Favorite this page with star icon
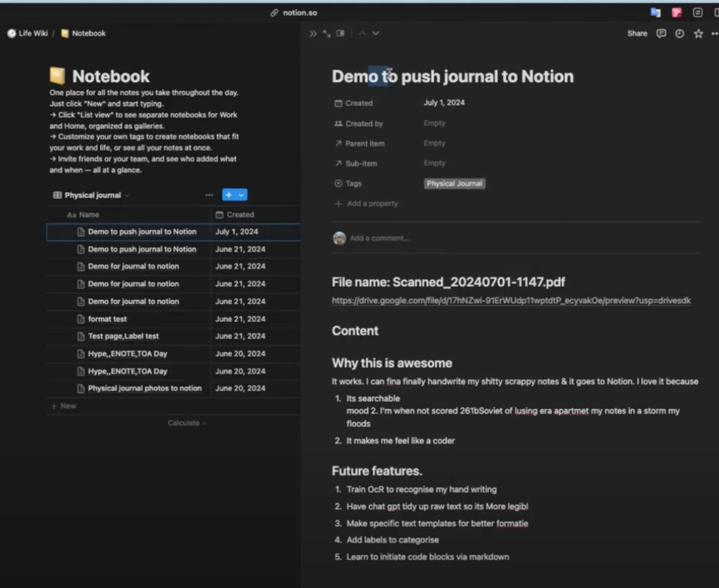Viewport: 719px width, 588px height. (698, 33)
